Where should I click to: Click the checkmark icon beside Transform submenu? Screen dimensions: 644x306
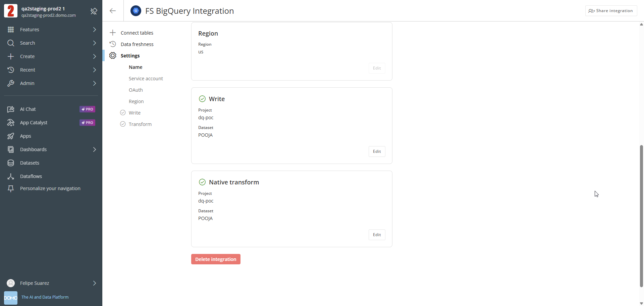point(123,124)
